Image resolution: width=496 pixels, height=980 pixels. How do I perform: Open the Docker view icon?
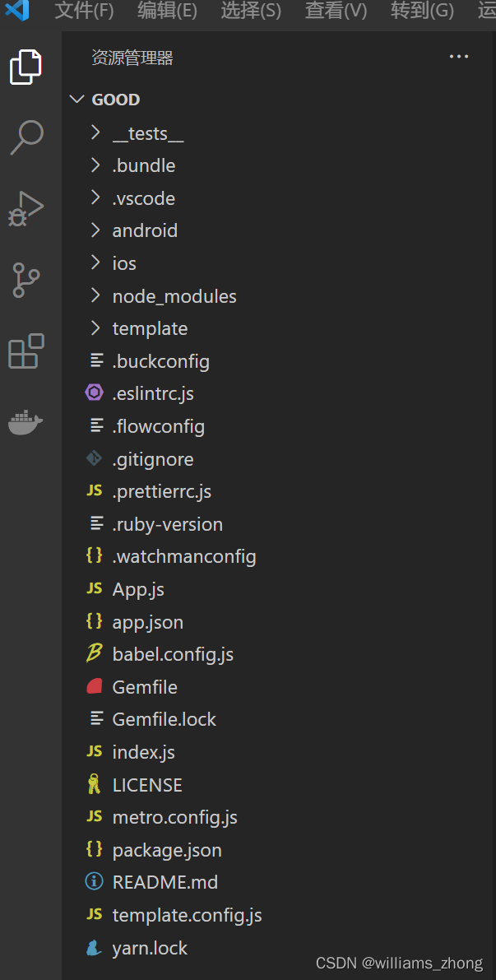pos(25,422)
